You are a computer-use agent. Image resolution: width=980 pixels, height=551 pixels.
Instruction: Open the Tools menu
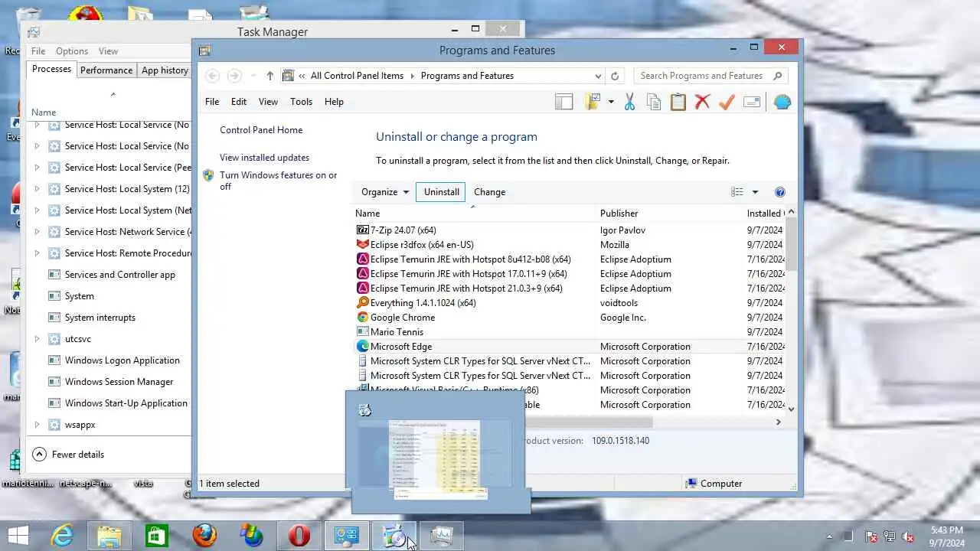pyautogui.click(x=301, y=102)
